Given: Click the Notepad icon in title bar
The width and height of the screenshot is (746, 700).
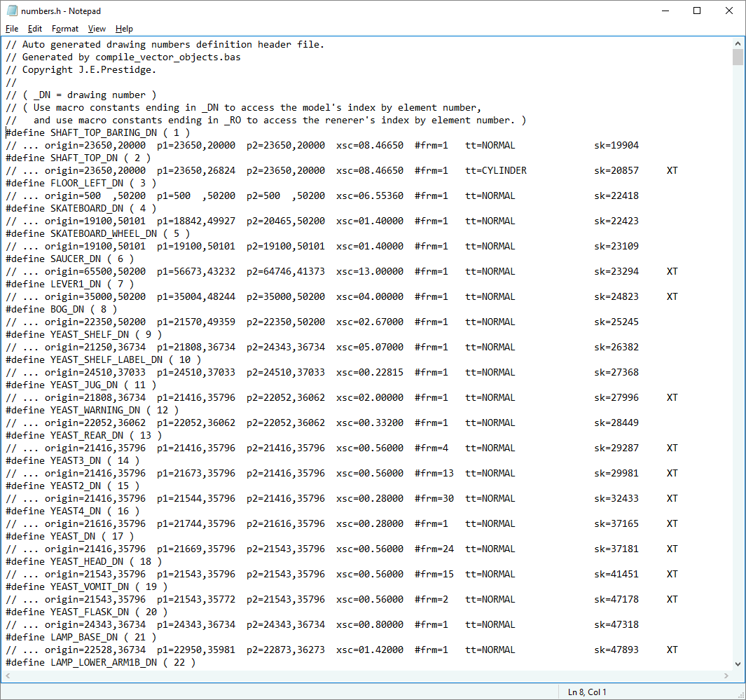Looking at the screenshot, I should pyautogui.click(x=12, y=11).
